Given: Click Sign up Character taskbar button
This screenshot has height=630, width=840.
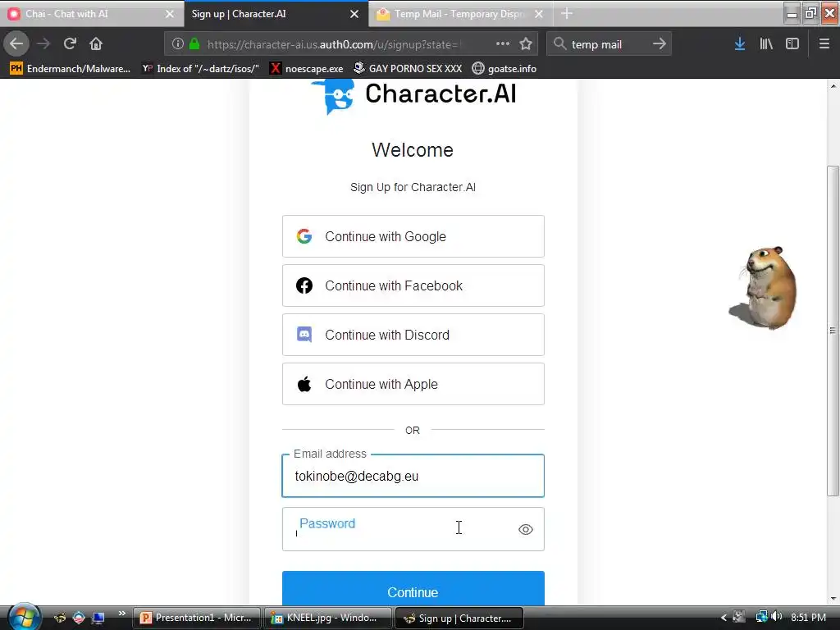Looking at the screenshot, I should tap(459, 618).
